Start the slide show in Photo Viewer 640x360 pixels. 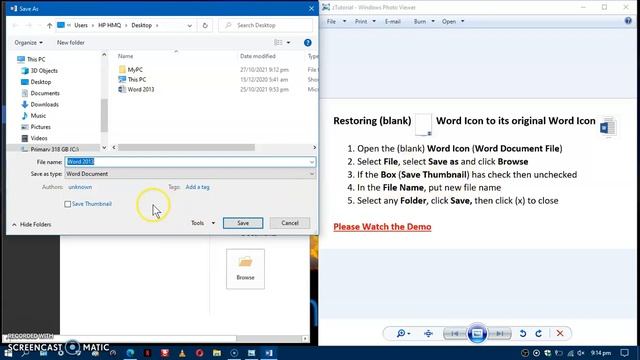[477, 333]
